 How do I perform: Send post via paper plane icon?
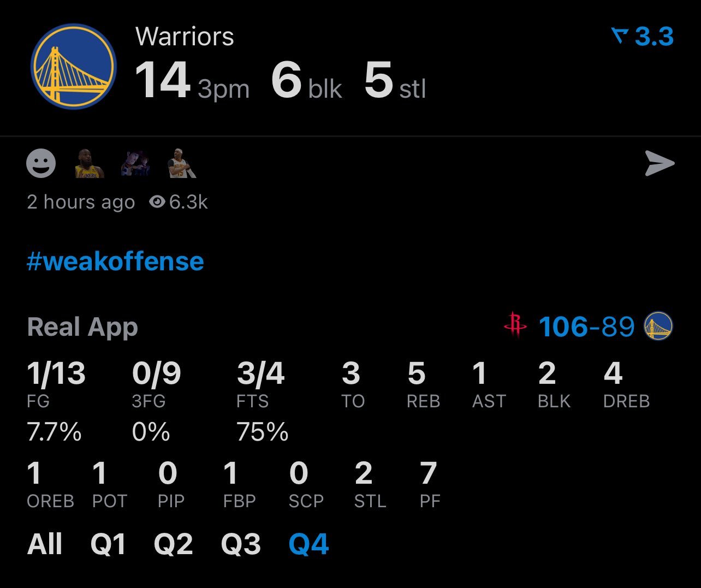tap(660, 164)
